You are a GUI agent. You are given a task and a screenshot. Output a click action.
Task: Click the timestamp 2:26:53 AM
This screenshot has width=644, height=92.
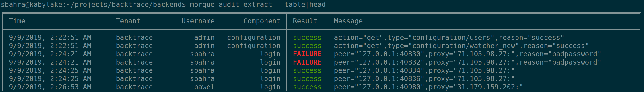pos(70,87)
